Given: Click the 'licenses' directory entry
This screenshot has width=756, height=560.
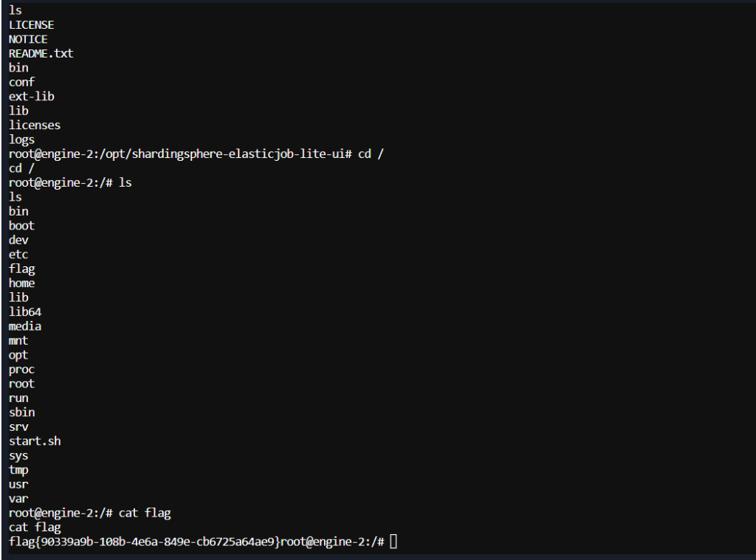Looking at the screenshot, I should click(x=35, y=125).
